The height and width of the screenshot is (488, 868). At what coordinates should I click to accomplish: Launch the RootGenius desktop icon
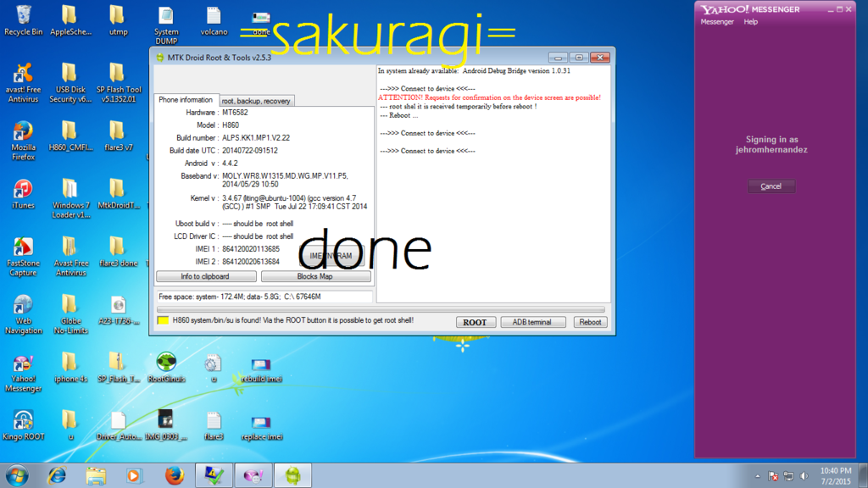coord(166,364)
